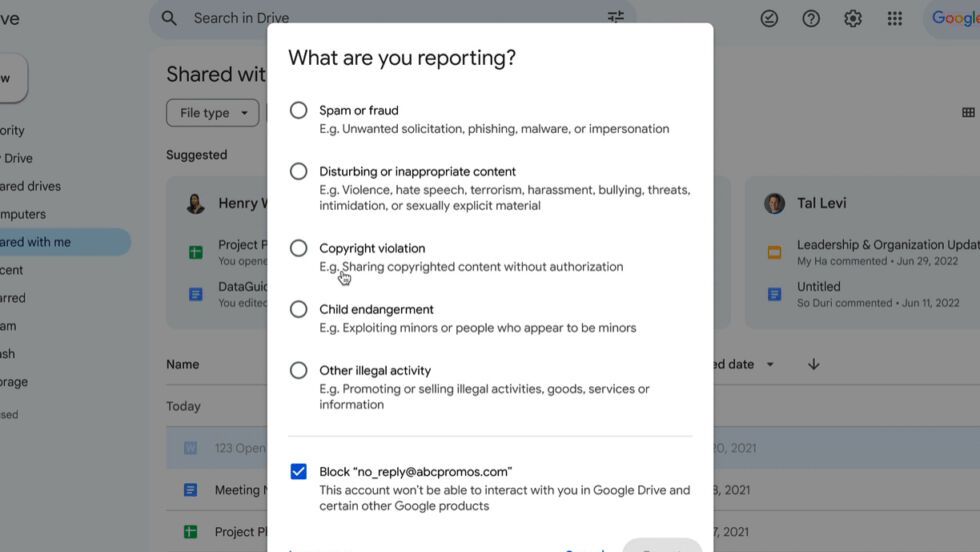Select the Copyright violation radio button

[298, 248]
